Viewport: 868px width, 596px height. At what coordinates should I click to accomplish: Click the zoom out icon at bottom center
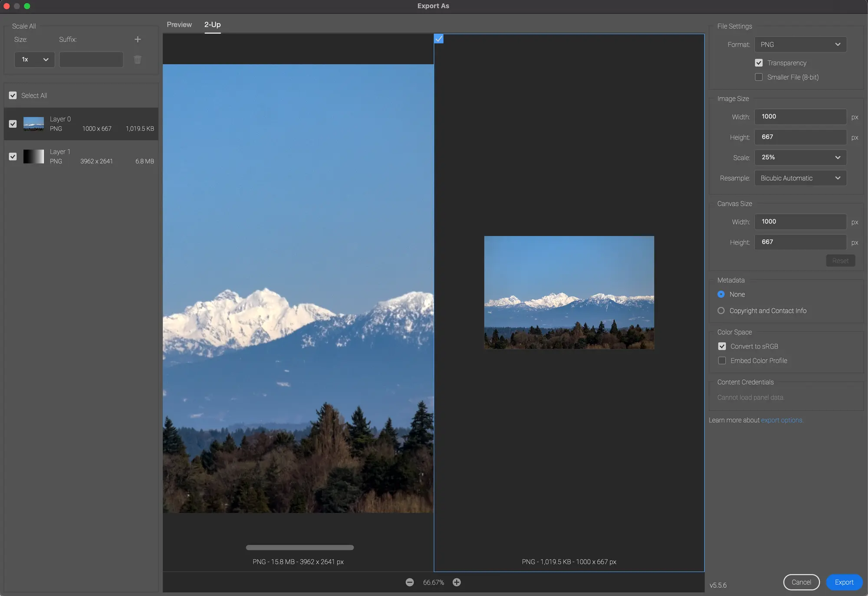point(409,582)
